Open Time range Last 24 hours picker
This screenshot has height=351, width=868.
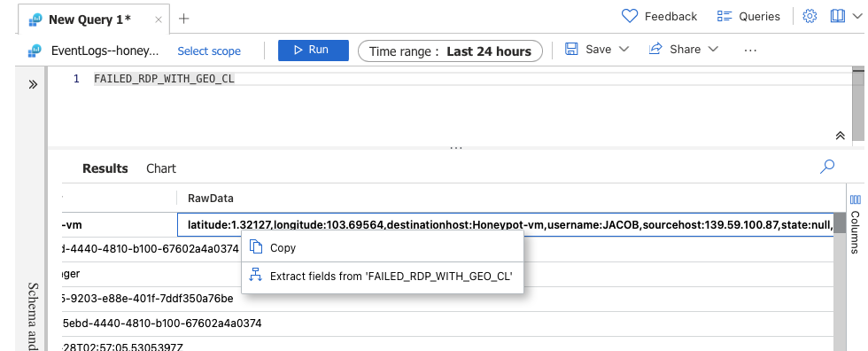click(450, 51)
